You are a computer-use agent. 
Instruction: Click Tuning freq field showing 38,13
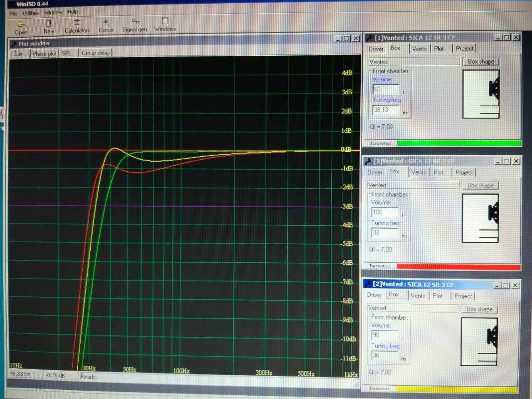point(386,110)
